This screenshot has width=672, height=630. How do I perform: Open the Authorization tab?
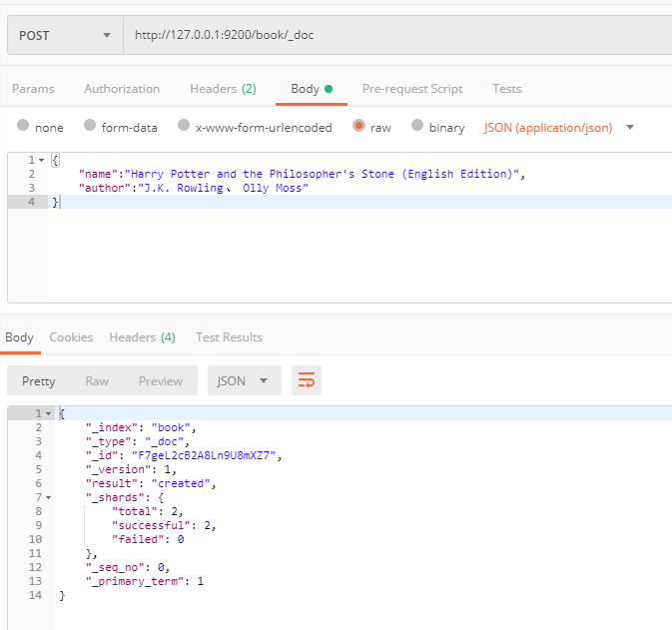[x=122, y=89]
